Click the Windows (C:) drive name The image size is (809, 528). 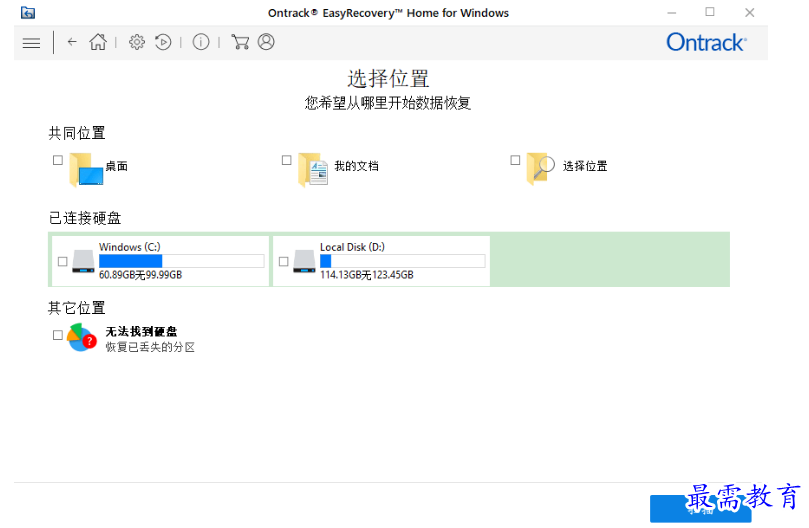(x=130, y=247)
